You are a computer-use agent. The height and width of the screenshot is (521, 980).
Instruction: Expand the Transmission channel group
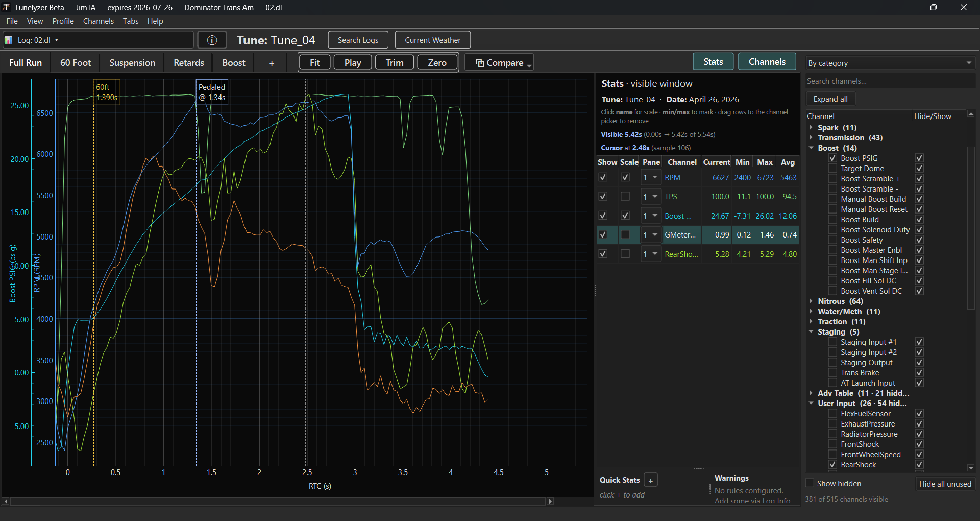[812, 138]
